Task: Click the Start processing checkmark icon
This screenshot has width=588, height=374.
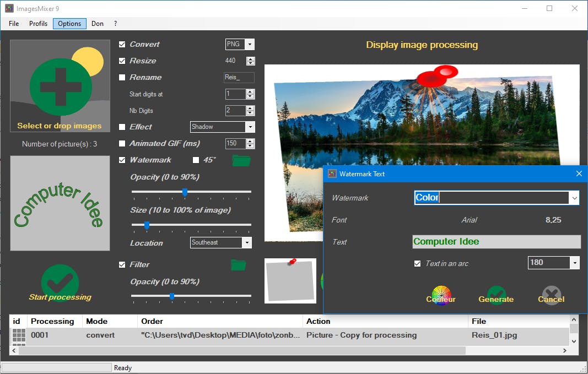Action: [60, 283]
